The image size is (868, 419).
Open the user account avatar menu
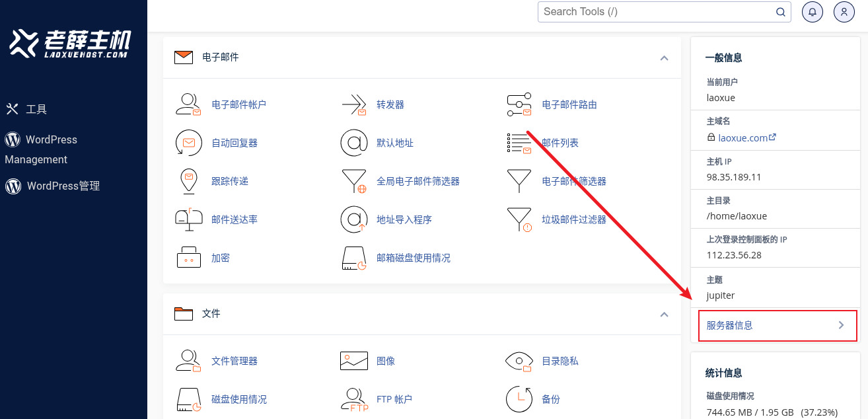pyautogui.click(x=844, y=12)
